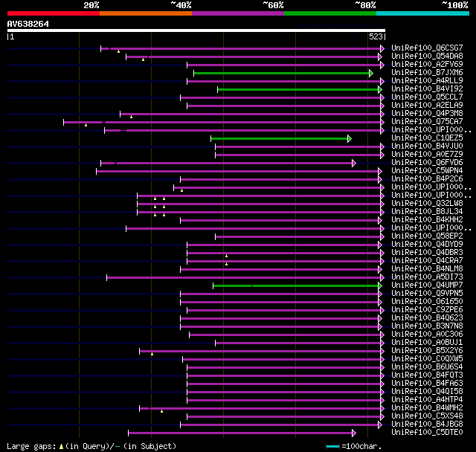Open hit UniRef100_Q6CSG7
This screenshot has height=452, width=476.
point(427,48)
